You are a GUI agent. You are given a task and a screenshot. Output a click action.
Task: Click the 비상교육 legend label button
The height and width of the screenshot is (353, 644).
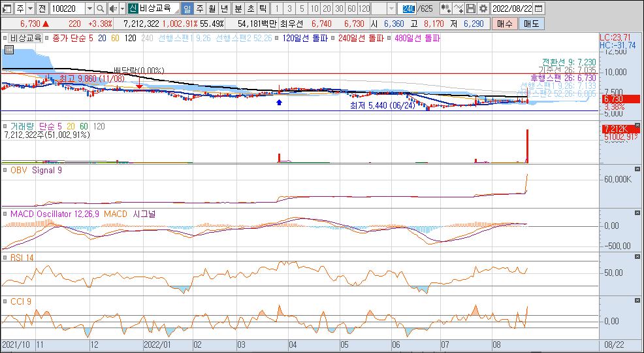[x=26, y=39]
